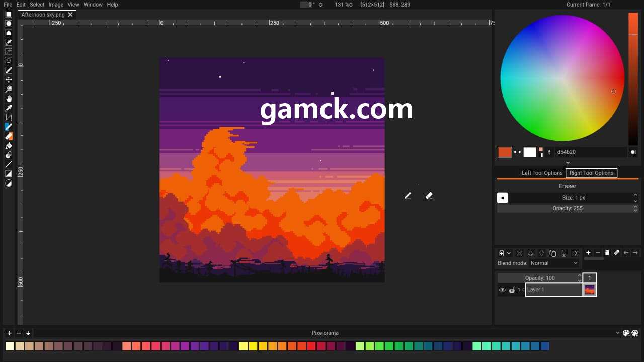This screenshot has height=362, width=644.
Task: Select the Rectangular Selection tool
Action: 9,14
